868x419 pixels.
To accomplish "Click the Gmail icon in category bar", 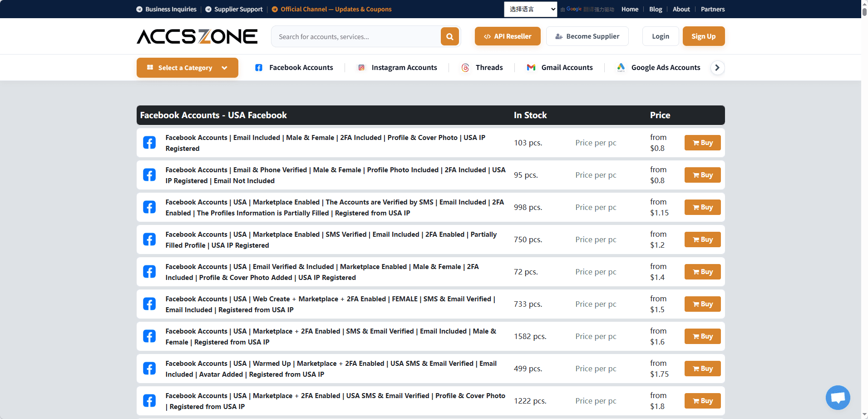I will (x=531, y=67).
